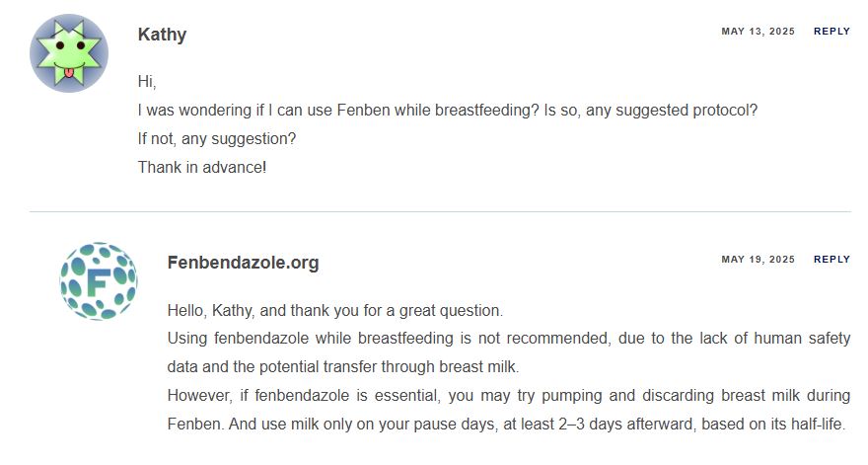This screenshot has height=465, width=868.
Task: Reply to Kathy's comment
Action: pyautogui.click(x=832, y=32)
